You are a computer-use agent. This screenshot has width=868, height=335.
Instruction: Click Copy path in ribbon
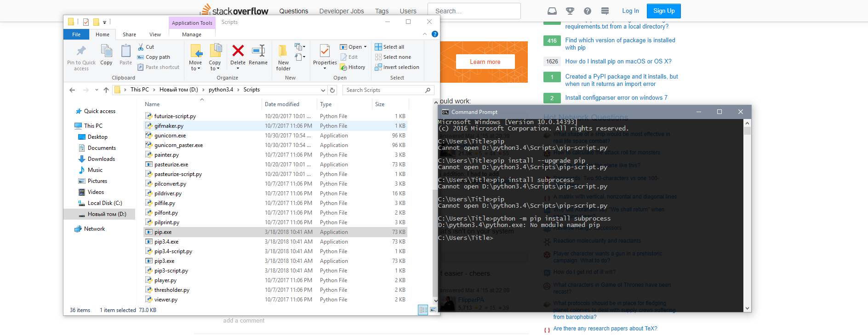[x=154, y=57]
